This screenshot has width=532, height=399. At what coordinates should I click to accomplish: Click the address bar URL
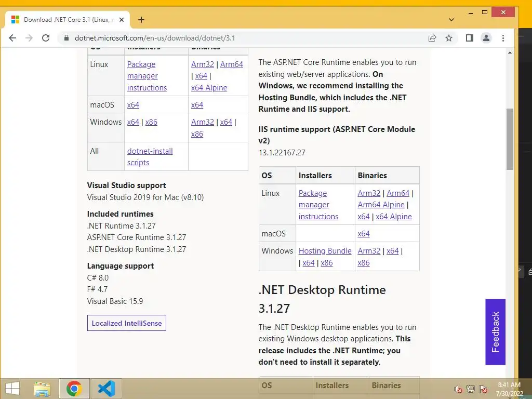[x=155, y=38]
